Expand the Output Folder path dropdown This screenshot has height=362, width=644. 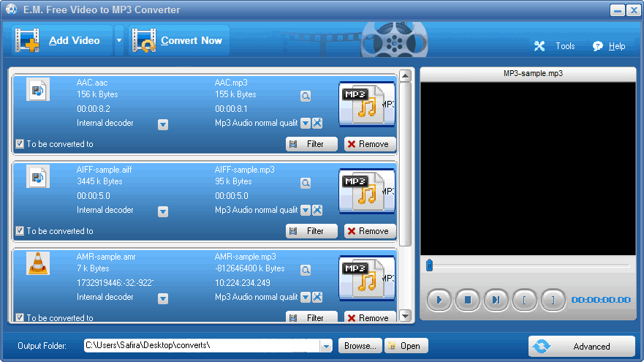point(326,346)
